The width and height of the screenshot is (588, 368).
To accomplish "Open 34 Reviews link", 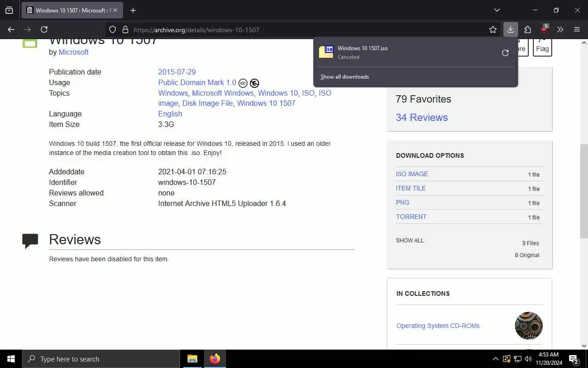I will pos(422,117).
